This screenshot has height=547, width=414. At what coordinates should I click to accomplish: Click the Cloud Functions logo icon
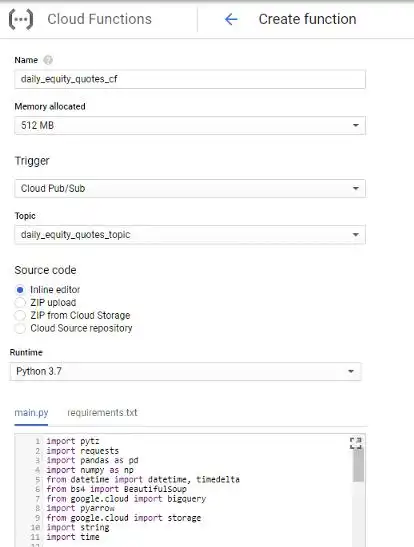click(21, 19)
